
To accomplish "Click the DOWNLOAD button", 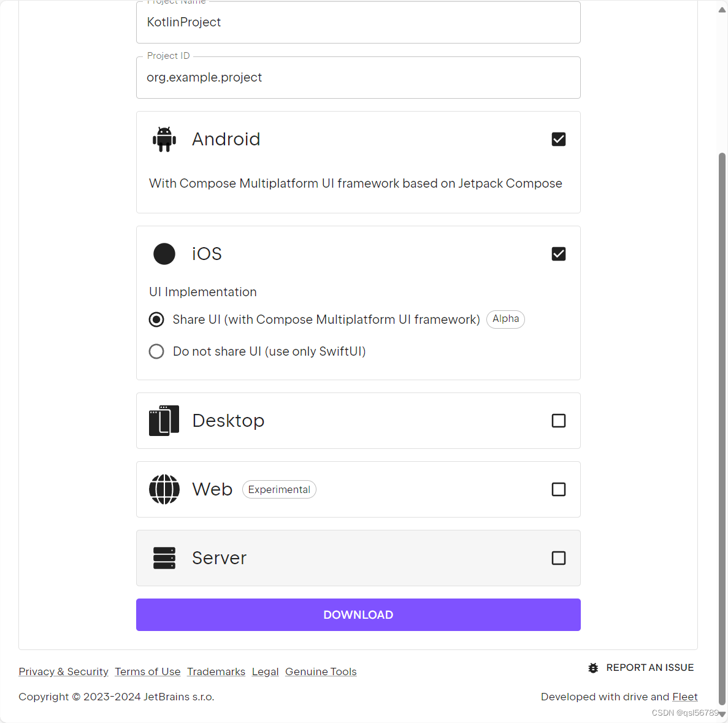I will [358, 614].
